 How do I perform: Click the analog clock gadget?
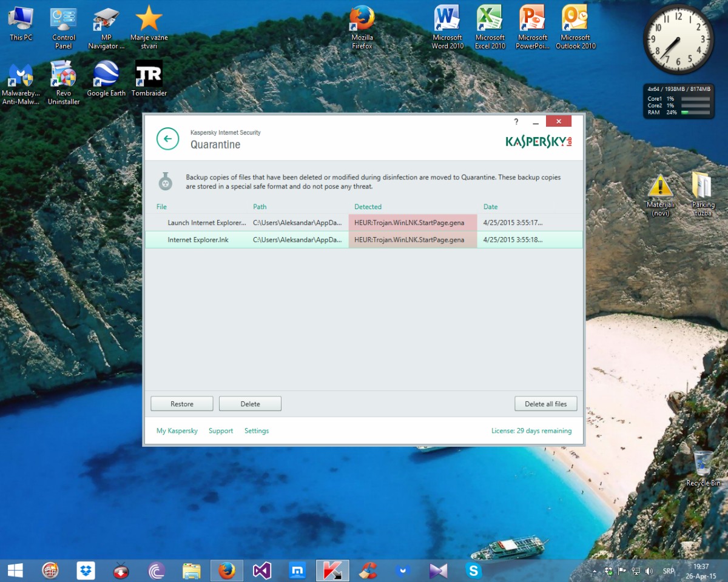pos(679,39)
